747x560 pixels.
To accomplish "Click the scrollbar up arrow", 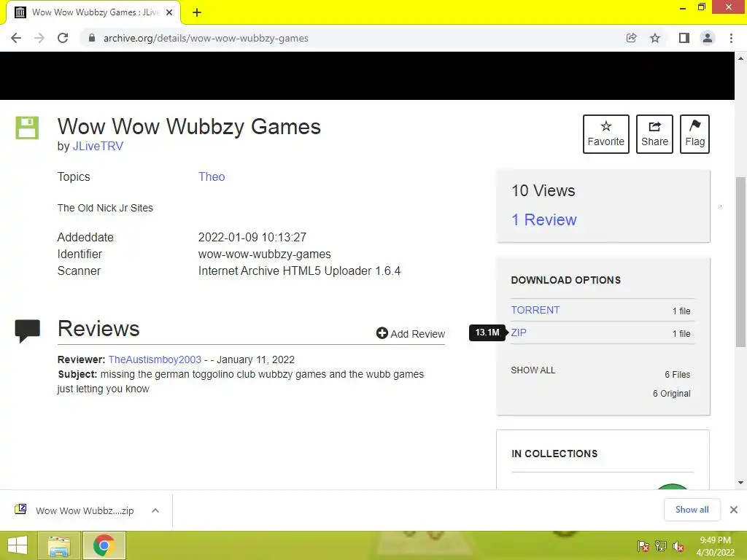I will tap(740, 58).
